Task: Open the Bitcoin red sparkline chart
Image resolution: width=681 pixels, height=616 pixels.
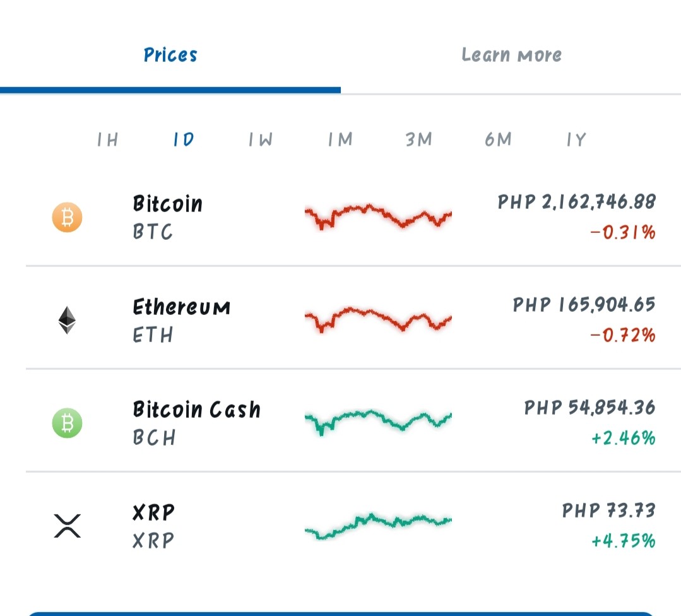Action: click(x=378, y=216)
